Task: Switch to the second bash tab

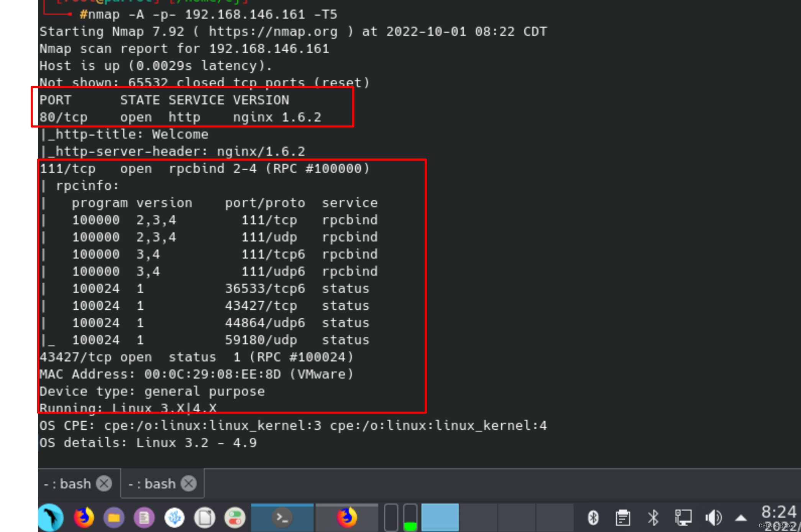Action: [x=153, y=484]
